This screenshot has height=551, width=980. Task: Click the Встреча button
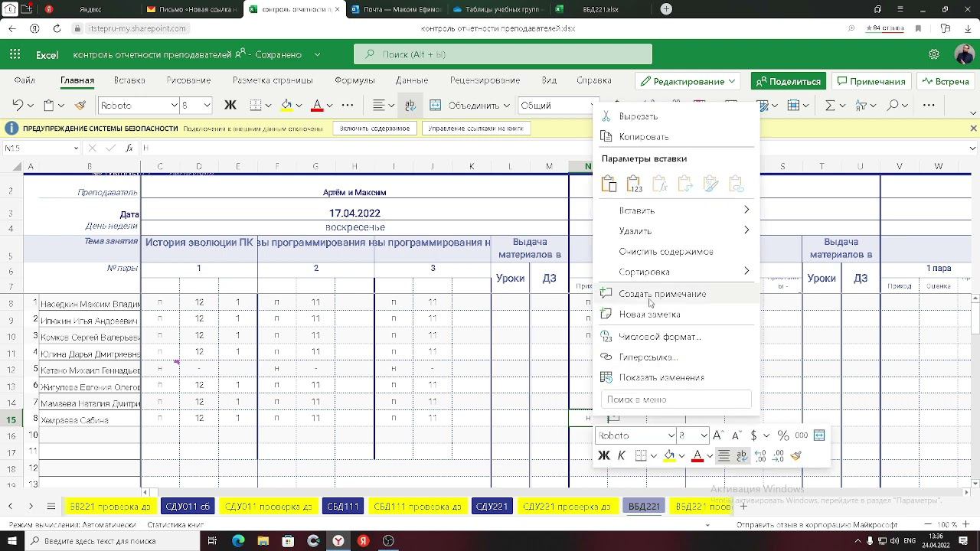pos(946,81)
